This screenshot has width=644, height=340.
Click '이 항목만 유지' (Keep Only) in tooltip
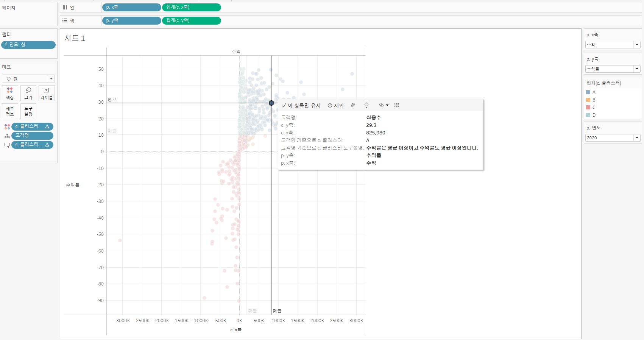(301, 106)
